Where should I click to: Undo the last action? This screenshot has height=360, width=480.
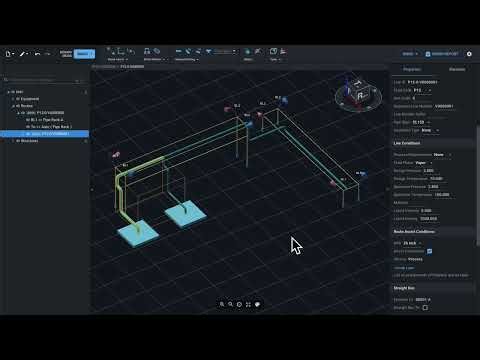click(37, 54)
